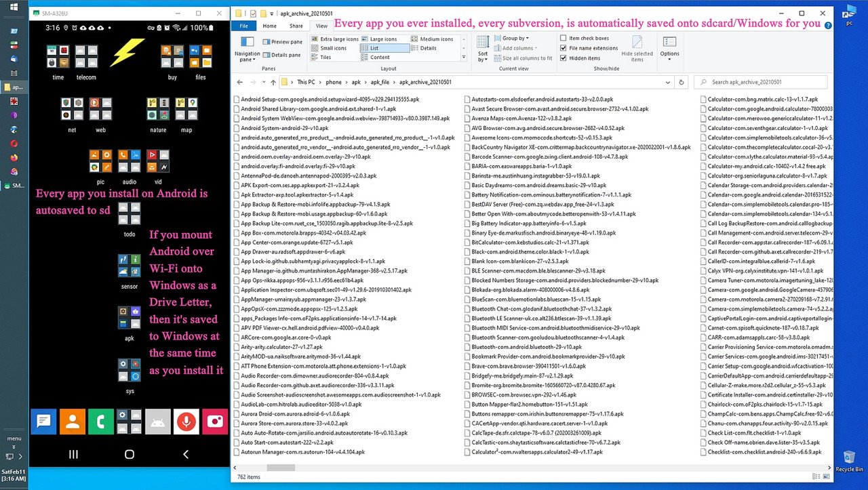Open the Options dropdown in ribbon

[x=669, y=49]
